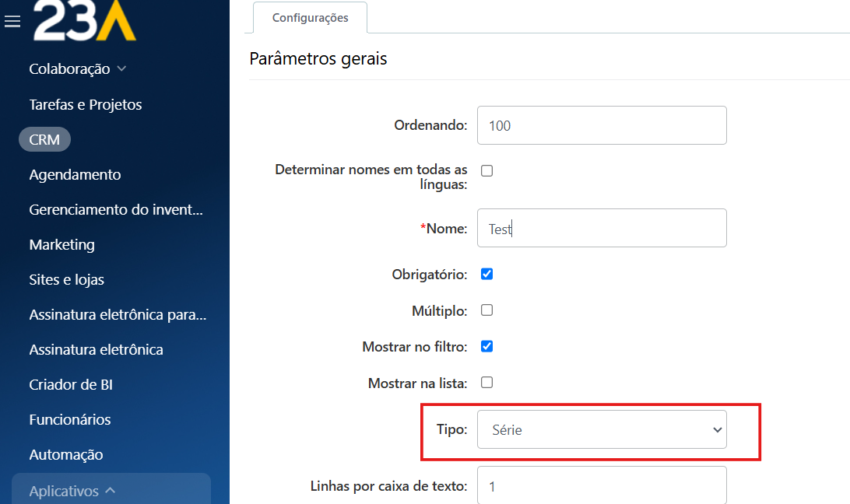
Task: Navigate to Criador de BI
Action: 71,384
